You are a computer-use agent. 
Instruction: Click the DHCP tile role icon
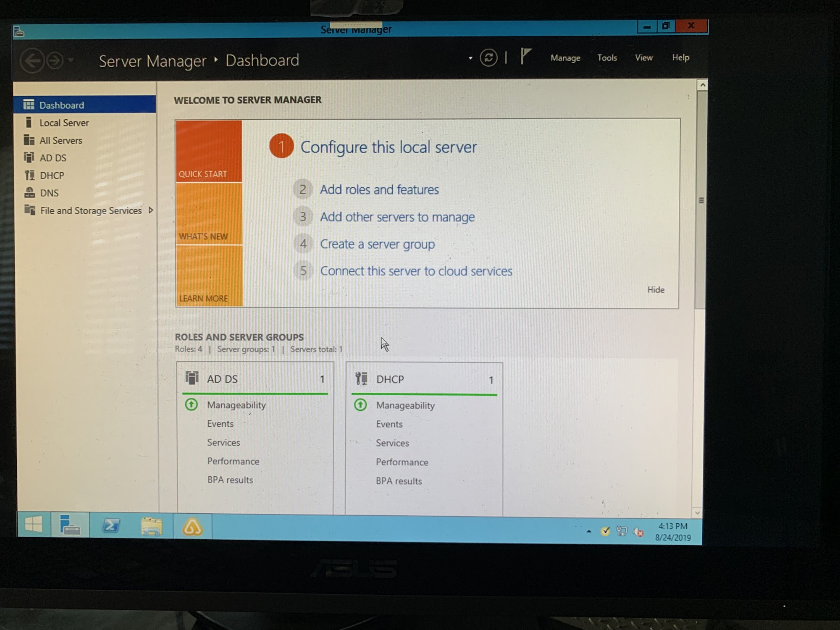361,378
